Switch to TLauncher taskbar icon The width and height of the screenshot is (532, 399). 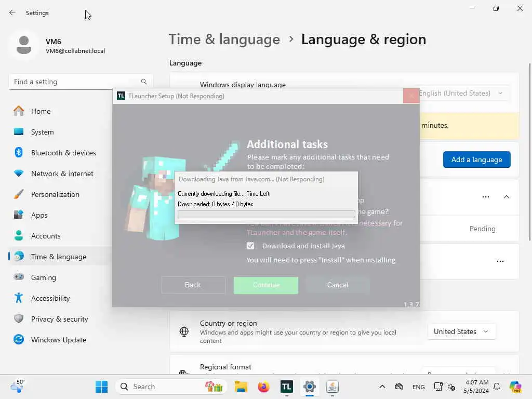click(x=287, y=387)
